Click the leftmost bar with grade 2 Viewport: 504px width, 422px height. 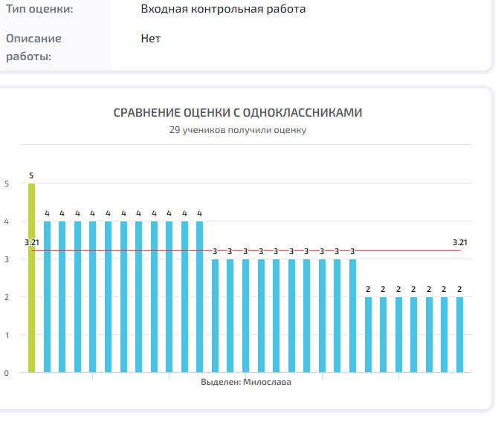tap(368, 334)
